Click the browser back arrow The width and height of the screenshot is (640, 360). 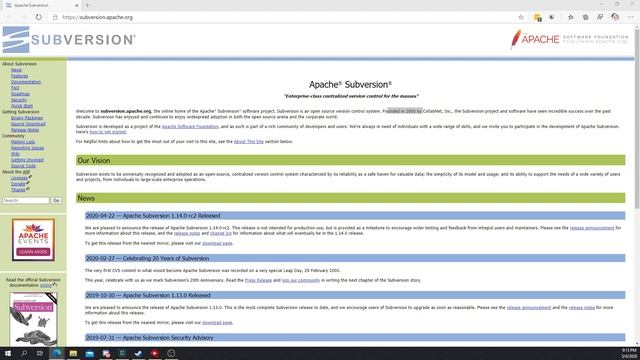(x=9, y=17)
